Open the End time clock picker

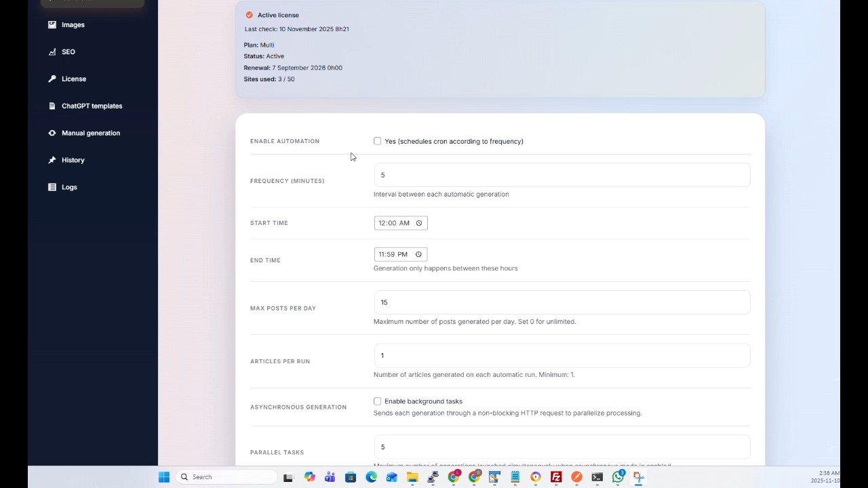[x=419, y=253]
